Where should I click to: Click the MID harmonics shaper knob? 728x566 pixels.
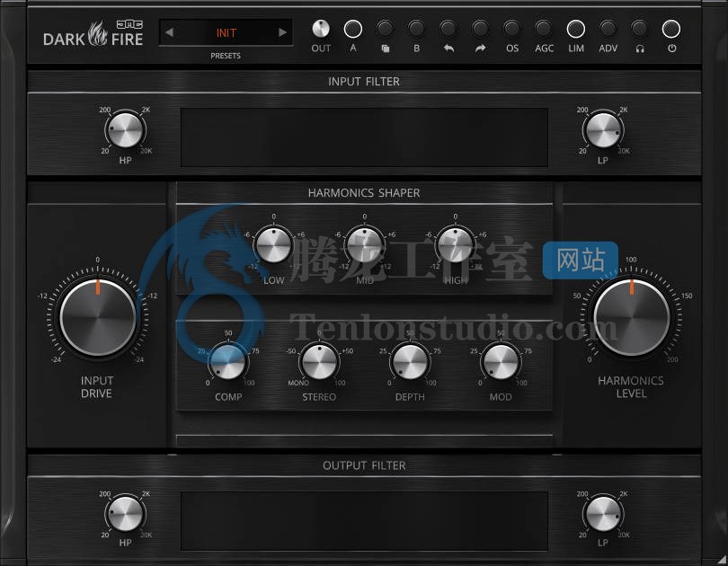click(x=365, y=245)
